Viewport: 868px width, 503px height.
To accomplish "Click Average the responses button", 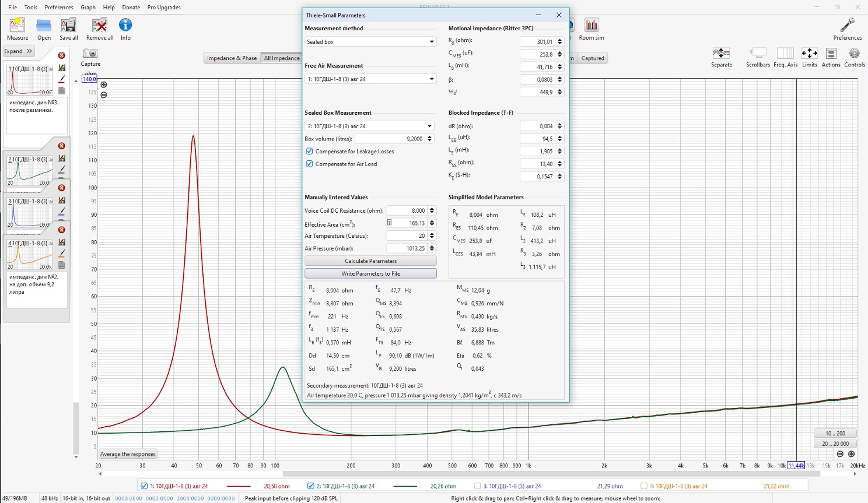I will [128, 454].
